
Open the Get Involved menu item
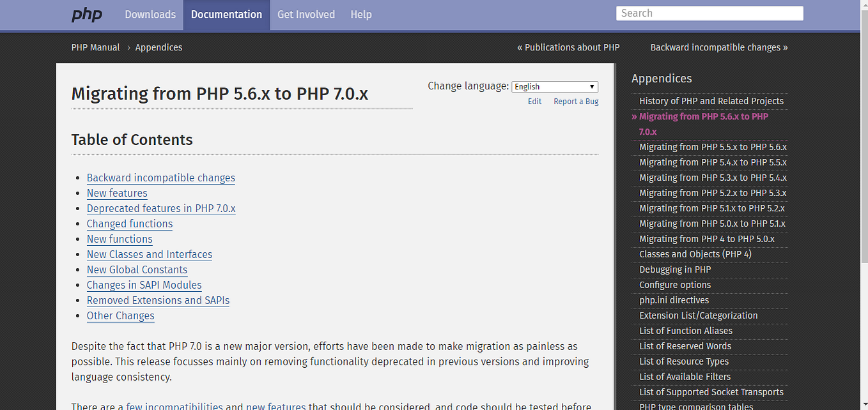point(306,14)
